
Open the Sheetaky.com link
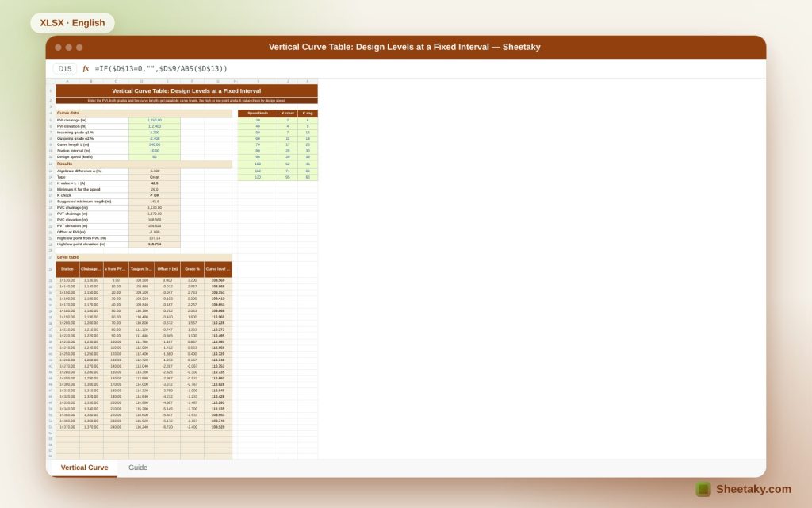click(753, 489)
